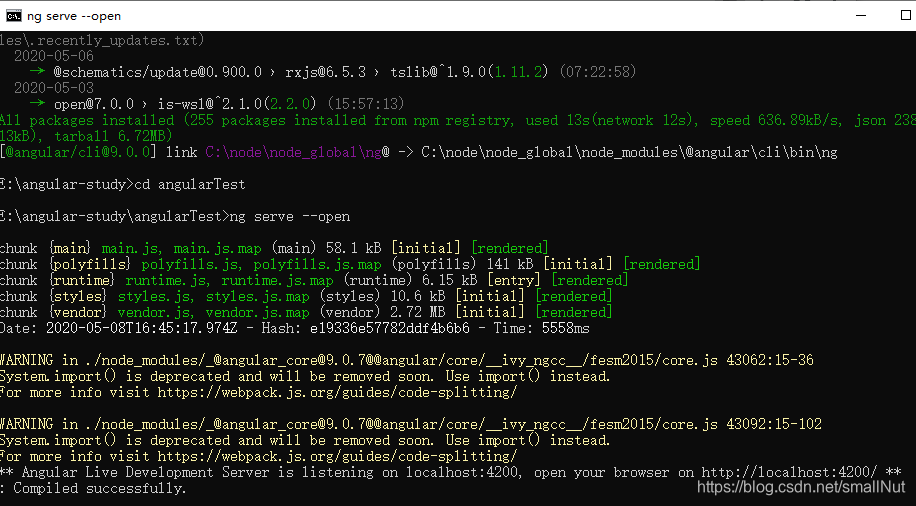Image resolution: width=916 pixels, height=506 pixels.
Task: Click the first WARNING line ending '43062:15-36'
Action: coord(407,360)
